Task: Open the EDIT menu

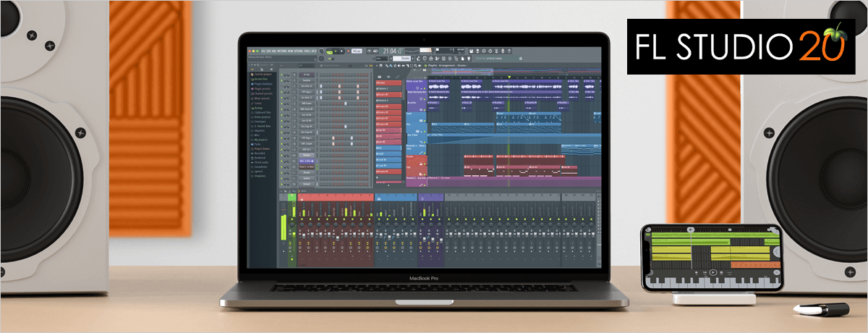Action: (268, 51)
